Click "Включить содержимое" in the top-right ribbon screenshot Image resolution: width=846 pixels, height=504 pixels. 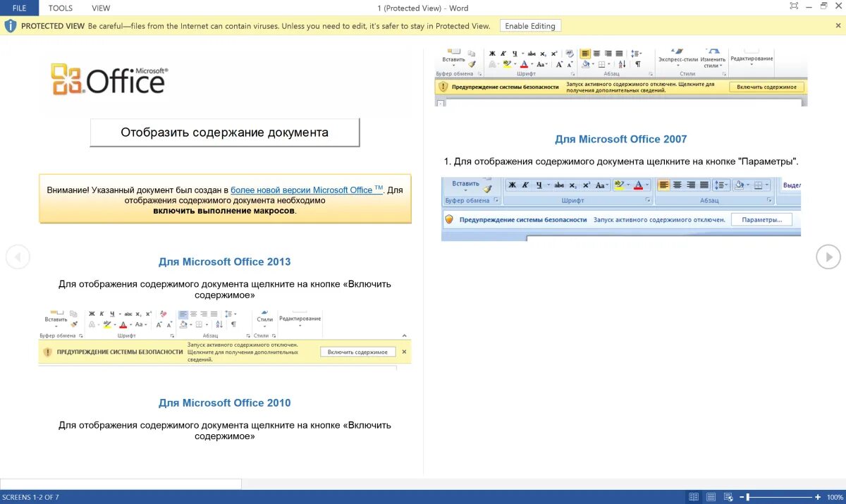tap(766, 87)
